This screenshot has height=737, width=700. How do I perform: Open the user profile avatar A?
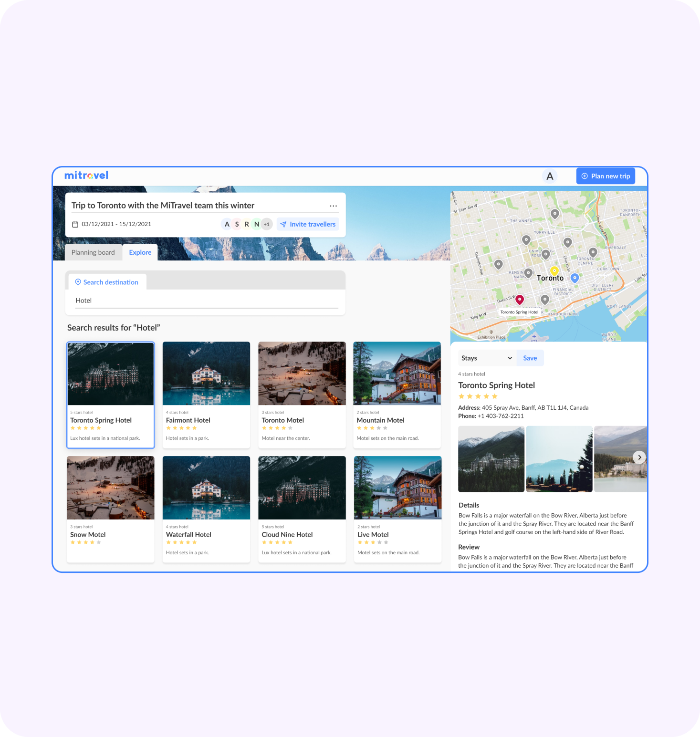pyautogui.click(x=550, y=176)
